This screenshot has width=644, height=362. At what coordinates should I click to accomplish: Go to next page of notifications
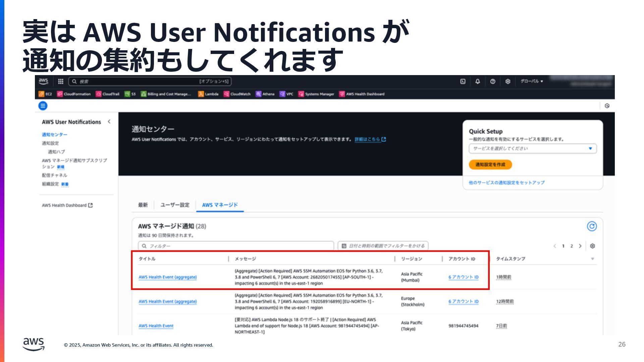click(x=580, y=246)
